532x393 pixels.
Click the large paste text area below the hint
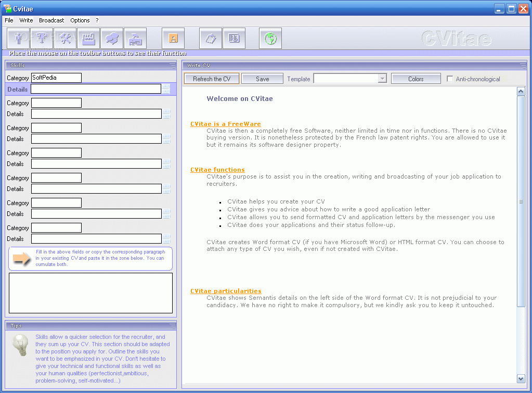tap(90, 293)
